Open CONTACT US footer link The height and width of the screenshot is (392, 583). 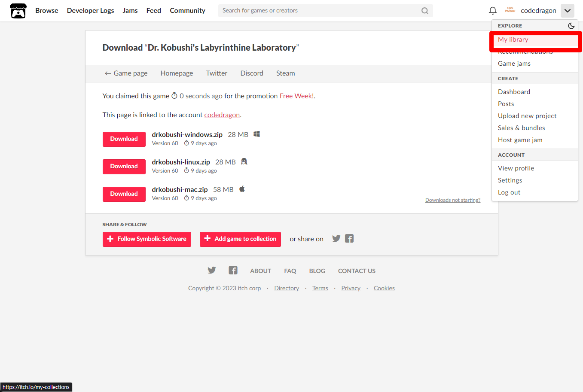357,271
